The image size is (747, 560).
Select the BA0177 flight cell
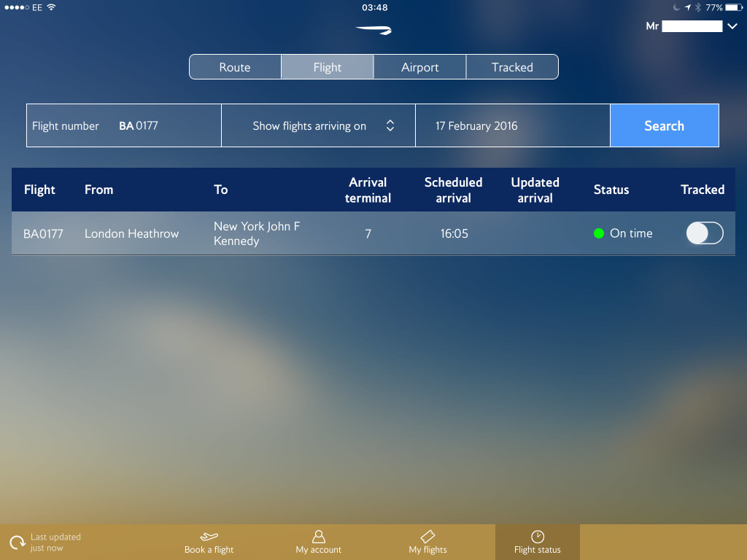click(43, 234)
